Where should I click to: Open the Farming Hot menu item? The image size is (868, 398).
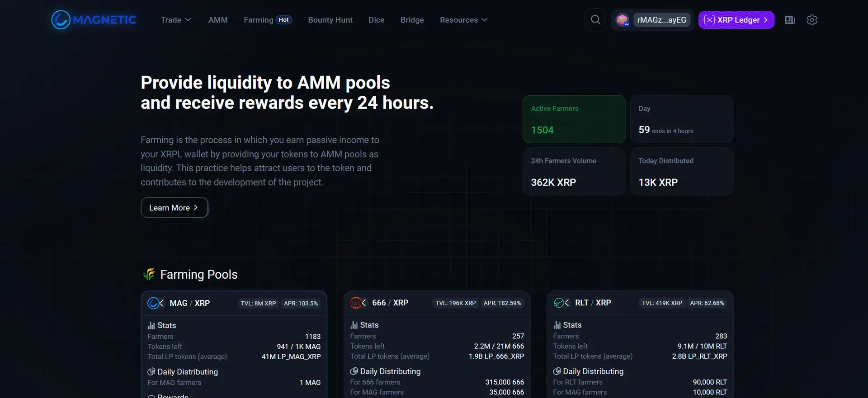(268, 20)
